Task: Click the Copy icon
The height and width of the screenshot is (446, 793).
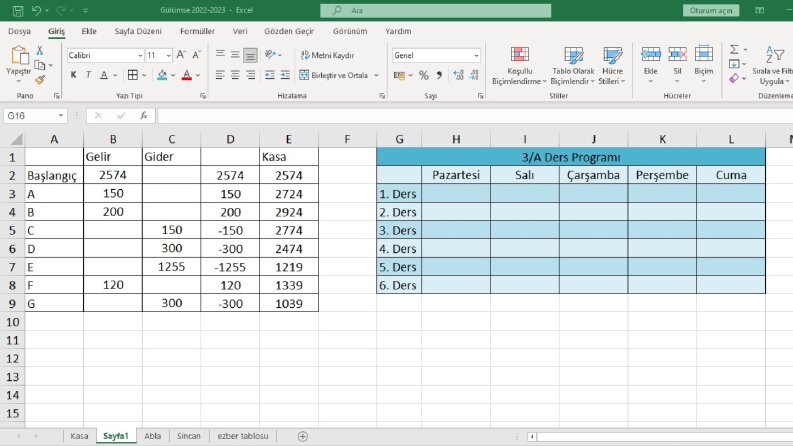Action: coord(39,65)
